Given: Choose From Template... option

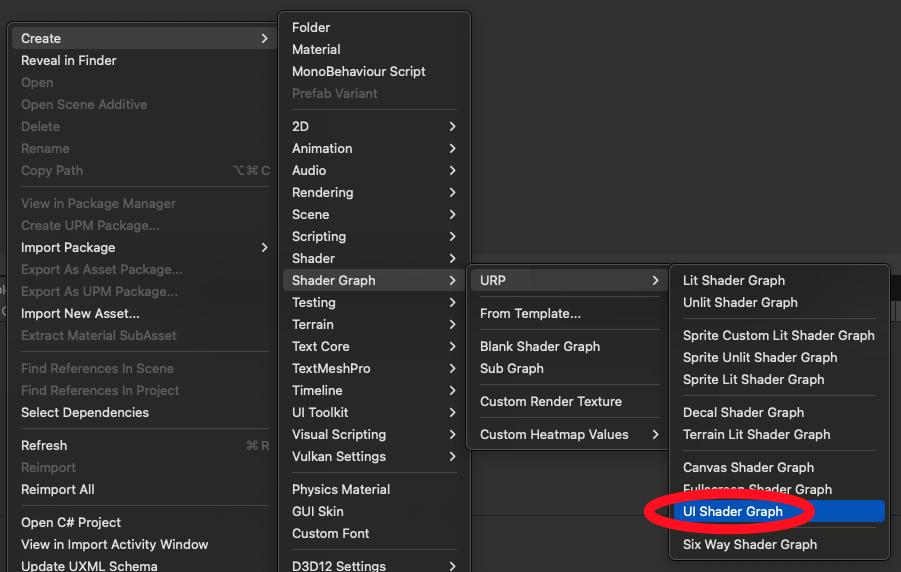Looking at the screenshot, I should [569, 314].
